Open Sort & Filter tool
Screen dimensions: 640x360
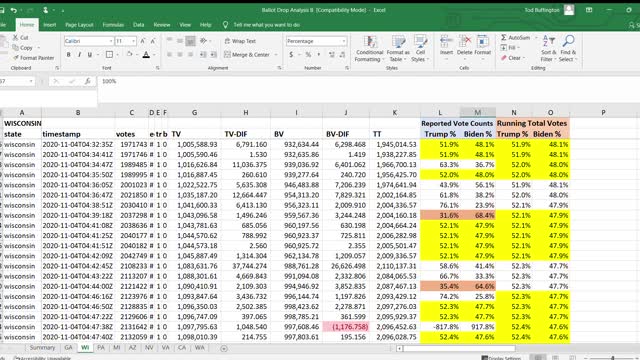point(549,48)
